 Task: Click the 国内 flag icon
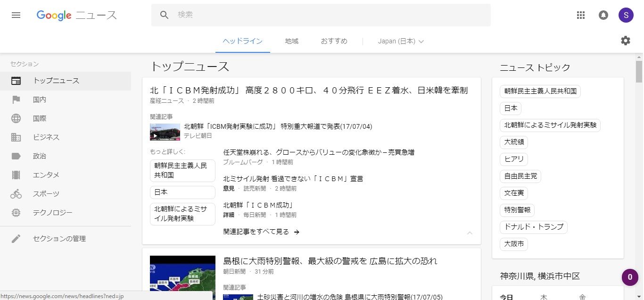click(x=16, y=100)
